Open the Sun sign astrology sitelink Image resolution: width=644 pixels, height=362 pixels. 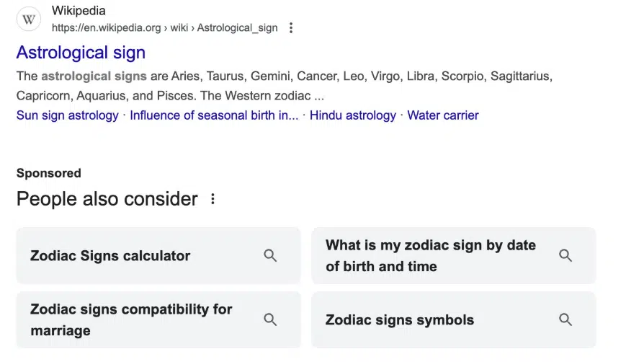[x=67, y=115]
